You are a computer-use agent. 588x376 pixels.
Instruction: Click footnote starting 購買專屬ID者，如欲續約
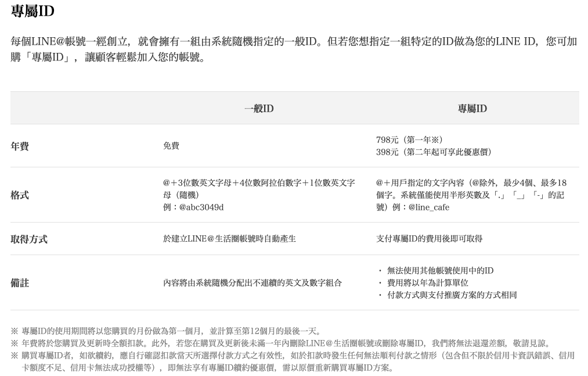(293, 361)
